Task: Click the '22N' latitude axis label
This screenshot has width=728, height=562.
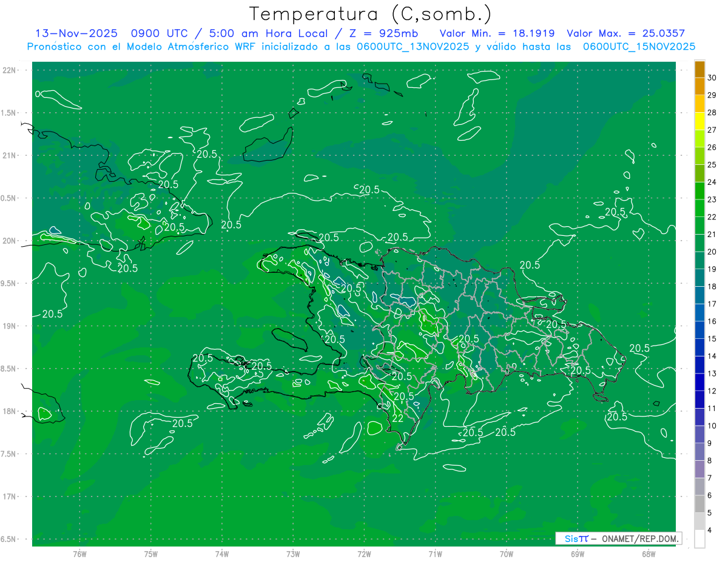Action: pos(10,70)
